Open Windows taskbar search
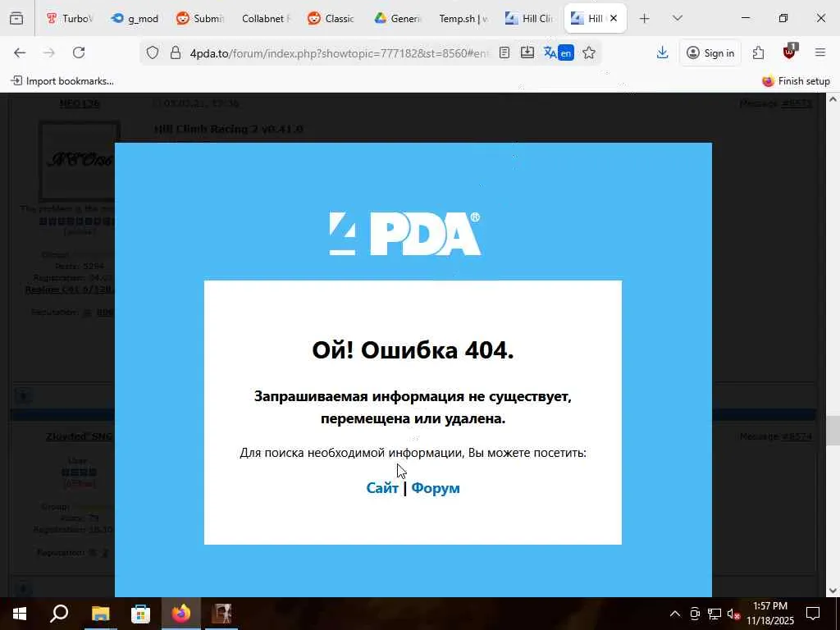Screen dimensions: 840x630 (x=59, y=614)
